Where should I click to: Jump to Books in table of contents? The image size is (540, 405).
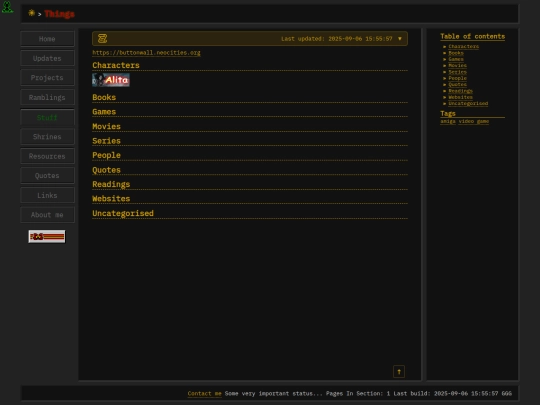point(456,53)
